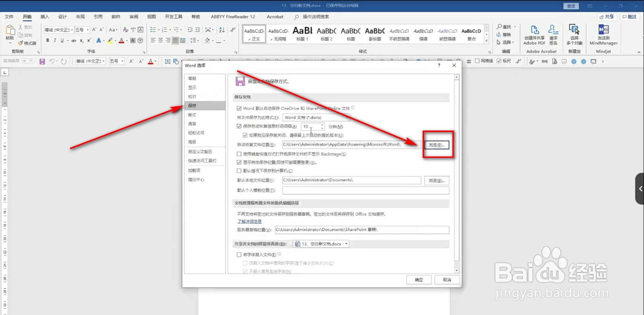Select the Trust Center (信任中心) category
Screen dimensions: 644x315
click(205, 180)
